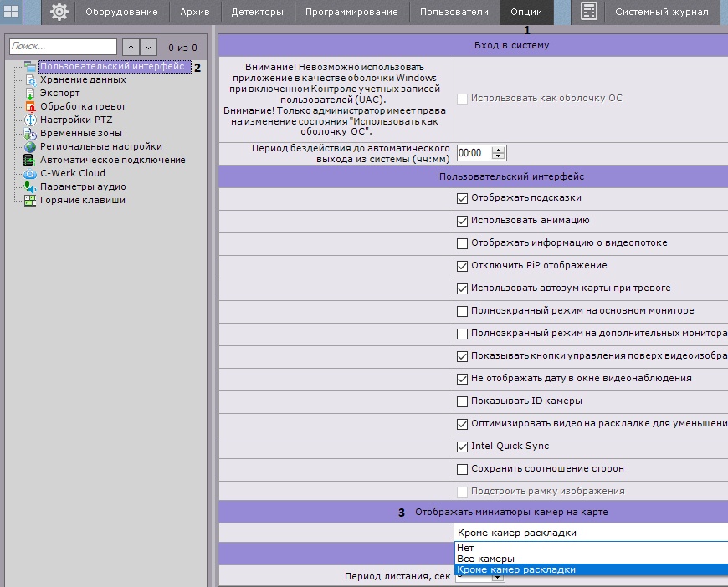Click the settings gear icon in top bar
This screenshot has height=587, width=728.
point(59,12)
